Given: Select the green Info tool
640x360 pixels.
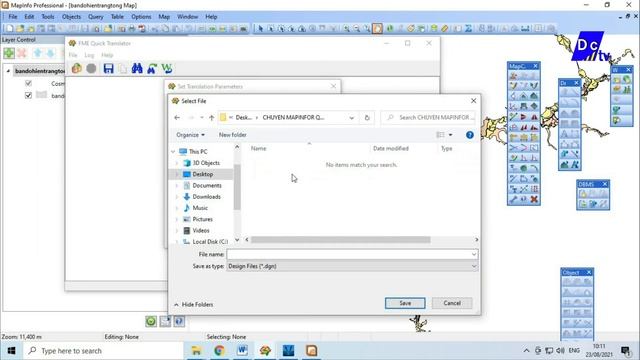Looking at the screenshot, I should click(x=390, y=29).
